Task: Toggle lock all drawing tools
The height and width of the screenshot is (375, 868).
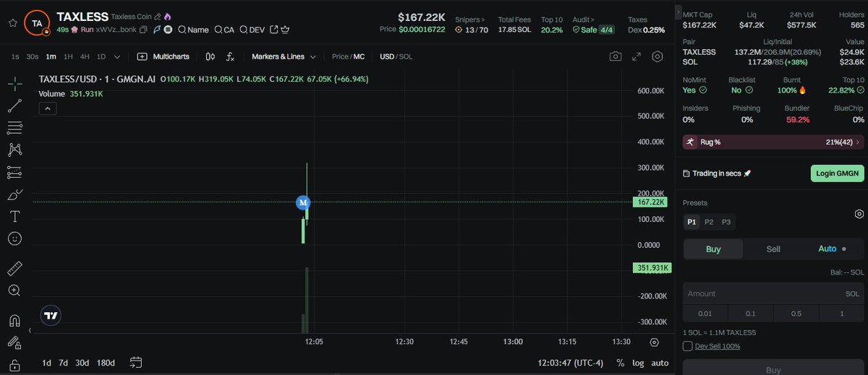Action: pyautogui.click(x=14, y=366)
